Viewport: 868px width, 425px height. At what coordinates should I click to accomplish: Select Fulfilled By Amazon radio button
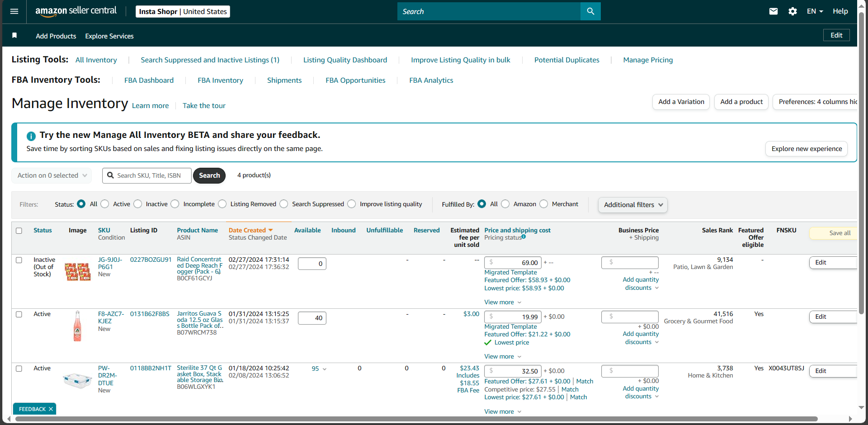pos(505,204)
